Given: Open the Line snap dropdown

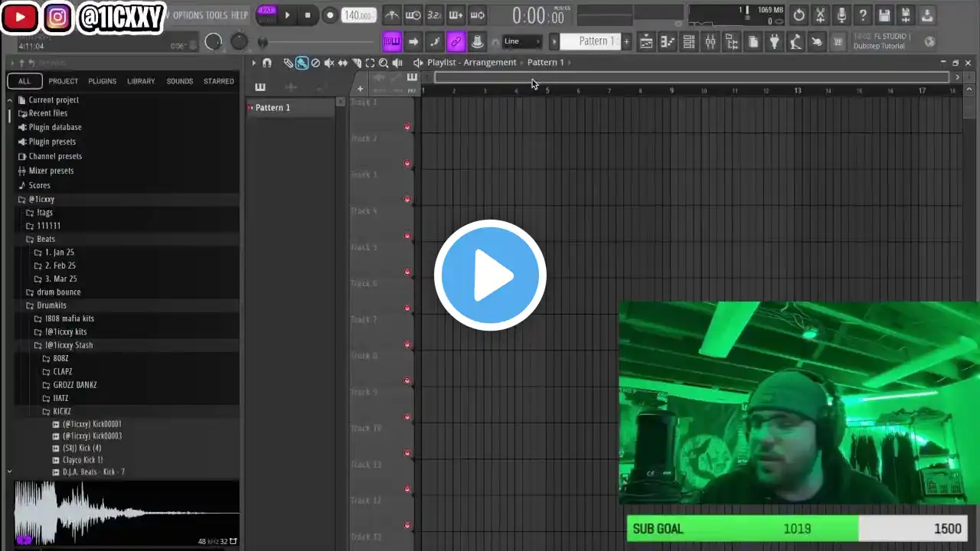Looking at the screenshot, I should (x=522, y=41).
